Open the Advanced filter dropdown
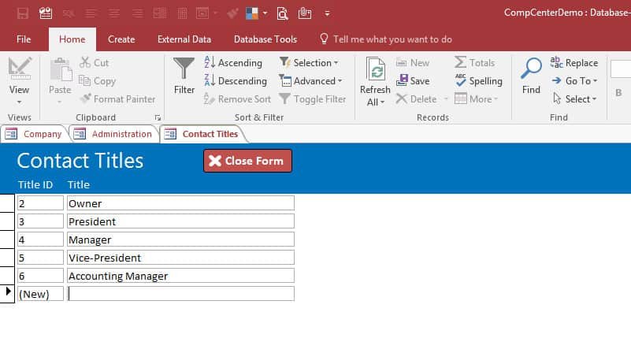631x364 pixels. [310, 81]
